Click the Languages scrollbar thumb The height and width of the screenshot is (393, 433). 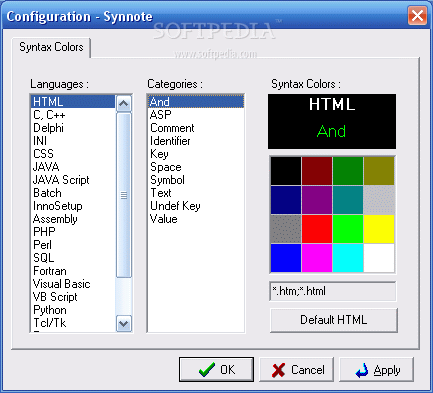124,195
